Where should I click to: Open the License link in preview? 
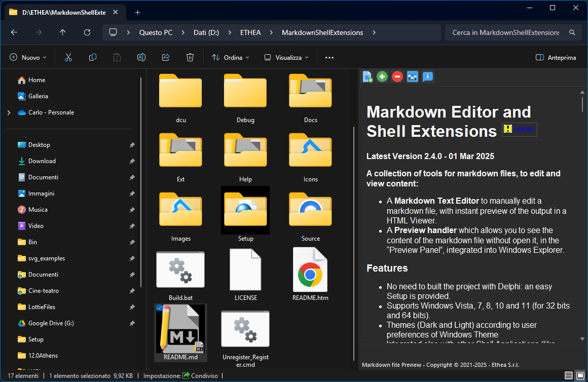point(524,128)
